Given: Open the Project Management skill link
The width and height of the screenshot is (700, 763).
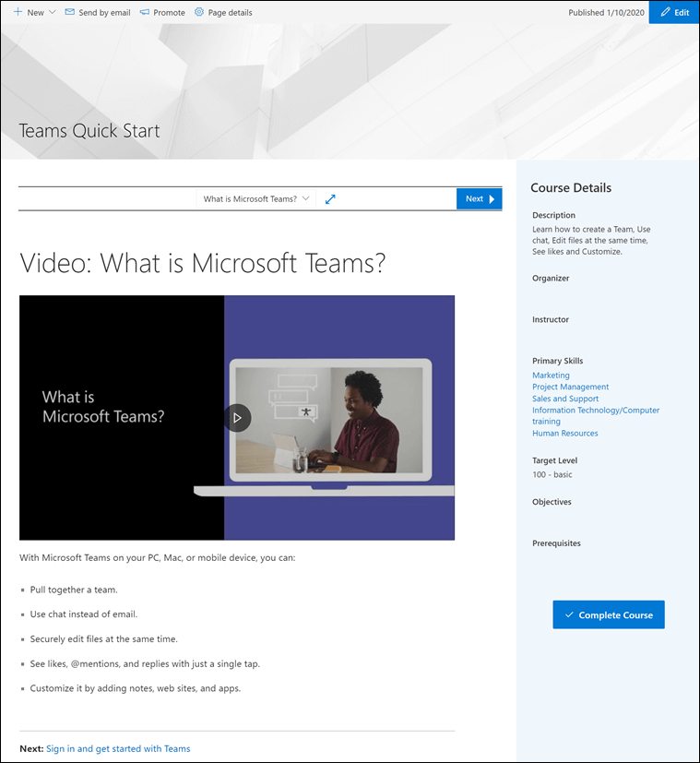Looking at the screenshot, I should coord(570,387).
